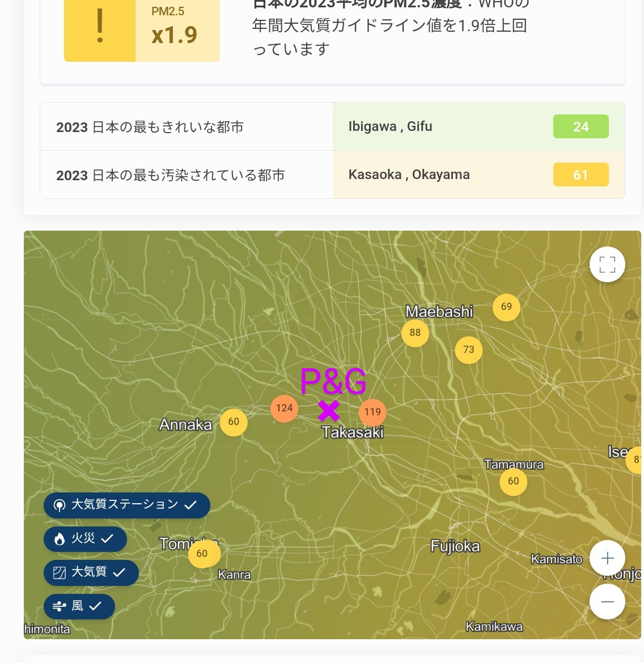Click the Kamisato map label
This screenshot has height=663, width=644.
pos(556,559)
